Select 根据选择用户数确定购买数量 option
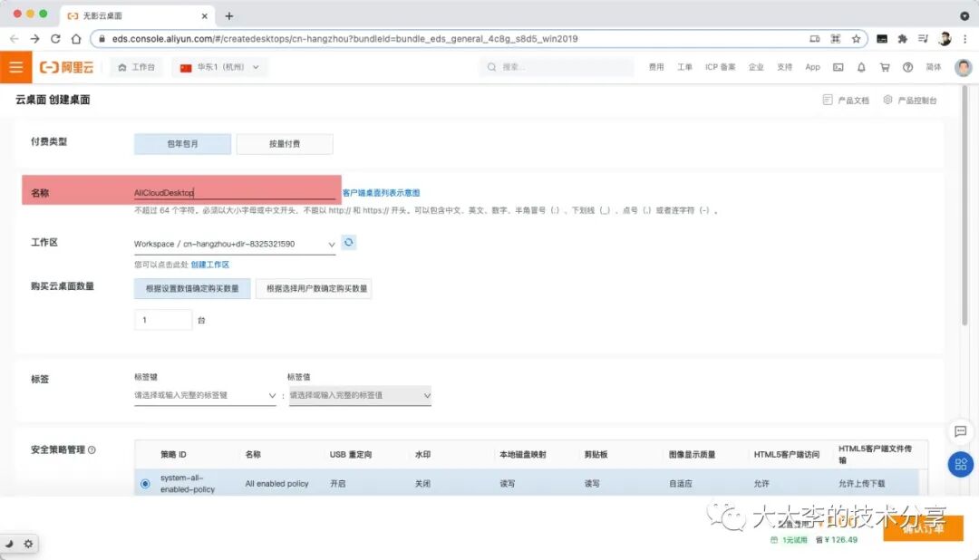 (314, 288)
